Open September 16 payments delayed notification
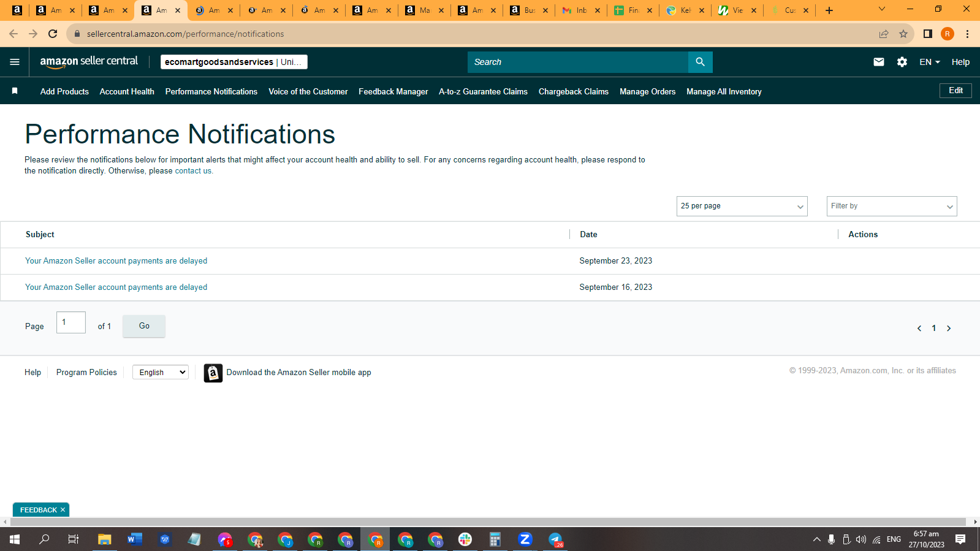Image resolution: width=980 pixels, height=551 pixels. 116,287
